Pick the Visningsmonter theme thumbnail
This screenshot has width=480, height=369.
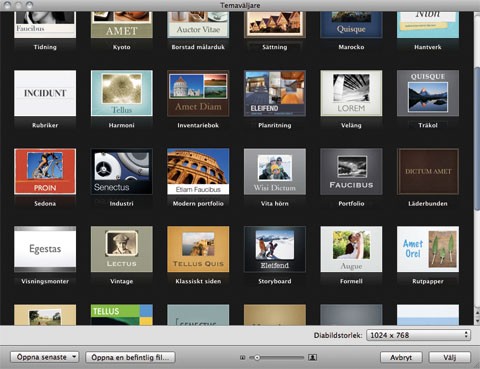45,249
